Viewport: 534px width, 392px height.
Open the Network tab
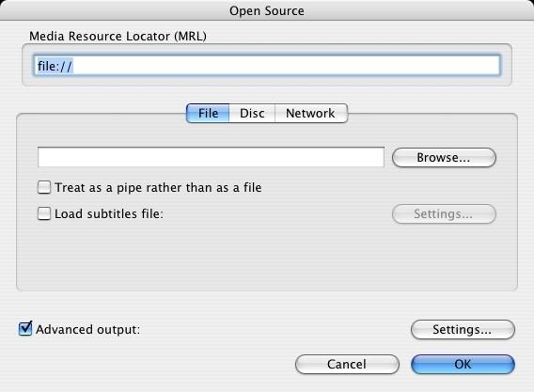pos(310,114)
